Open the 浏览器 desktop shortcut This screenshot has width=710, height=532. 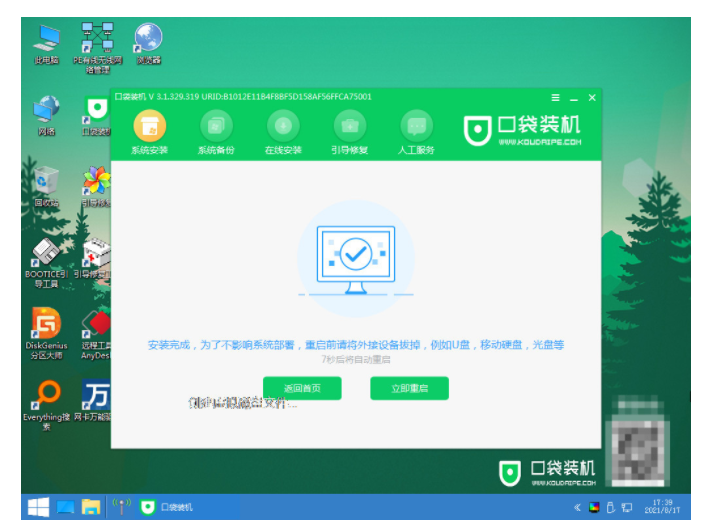pos(148,40)
